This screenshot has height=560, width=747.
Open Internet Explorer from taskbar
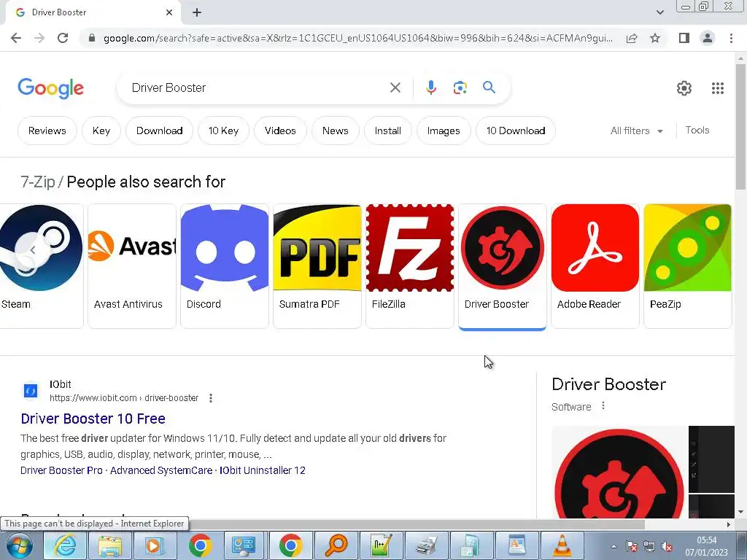click(x=65, y=545)
